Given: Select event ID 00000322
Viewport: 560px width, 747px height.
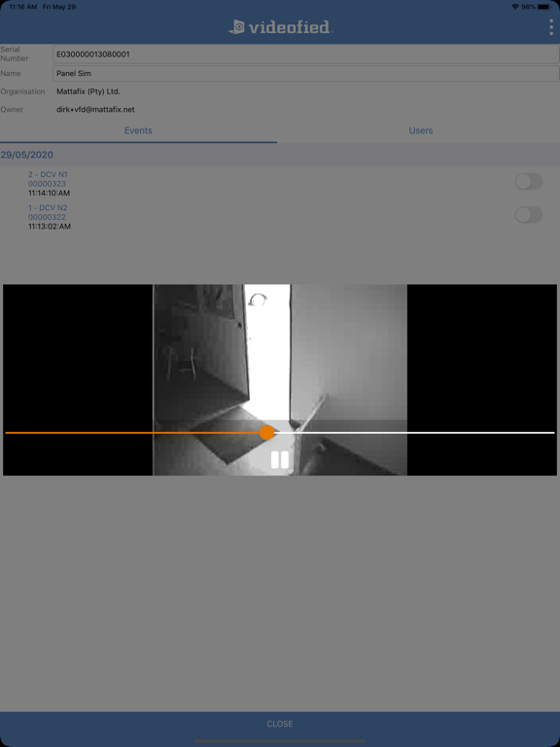Looking at the screenshot, I should (x=47, y=217).
